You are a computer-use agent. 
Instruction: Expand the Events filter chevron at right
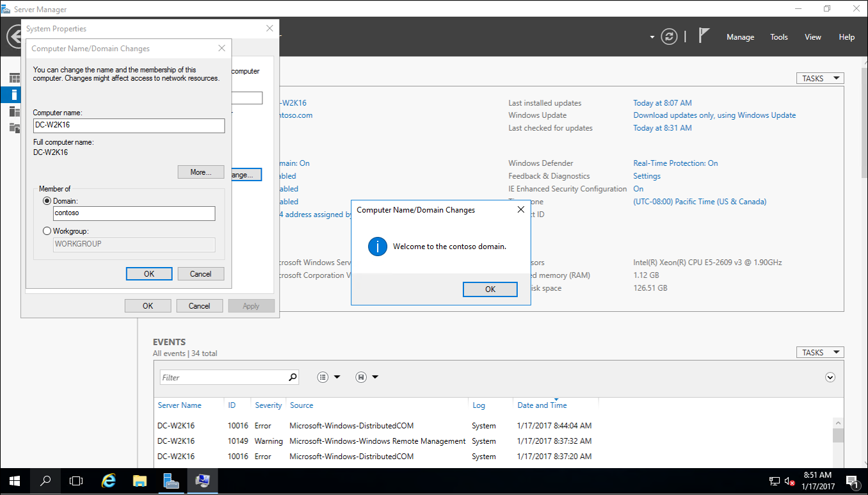tap(830, 377)
